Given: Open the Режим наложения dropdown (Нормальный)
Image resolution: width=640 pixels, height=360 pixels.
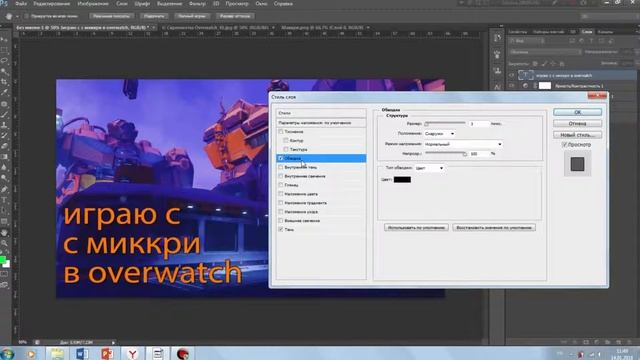Looking at the screenshot, I should [463, 144].
